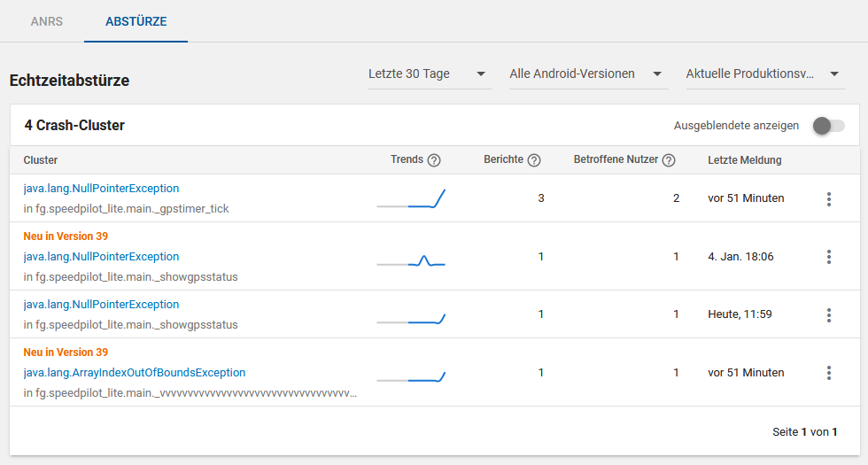Open the NullPointerException in _gpstimer_tick link

101,189
